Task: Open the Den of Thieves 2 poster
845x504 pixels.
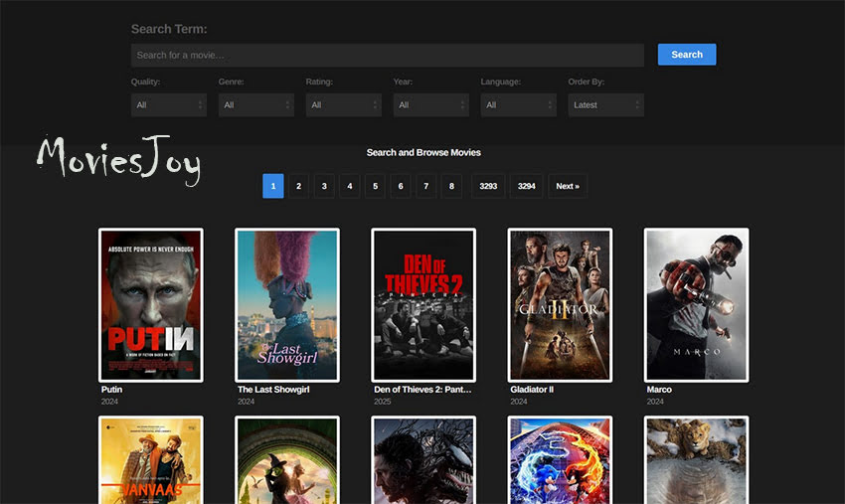Action: [x=423, y=305]
